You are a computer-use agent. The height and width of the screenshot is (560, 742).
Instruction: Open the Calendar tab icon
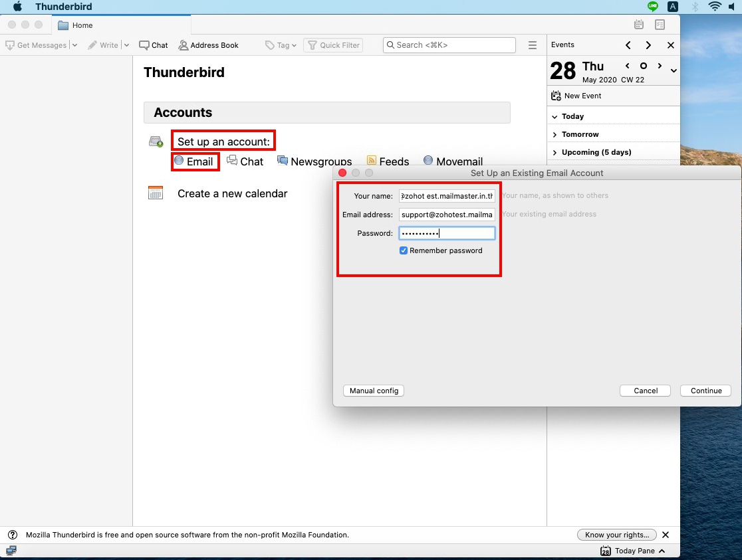639,25
